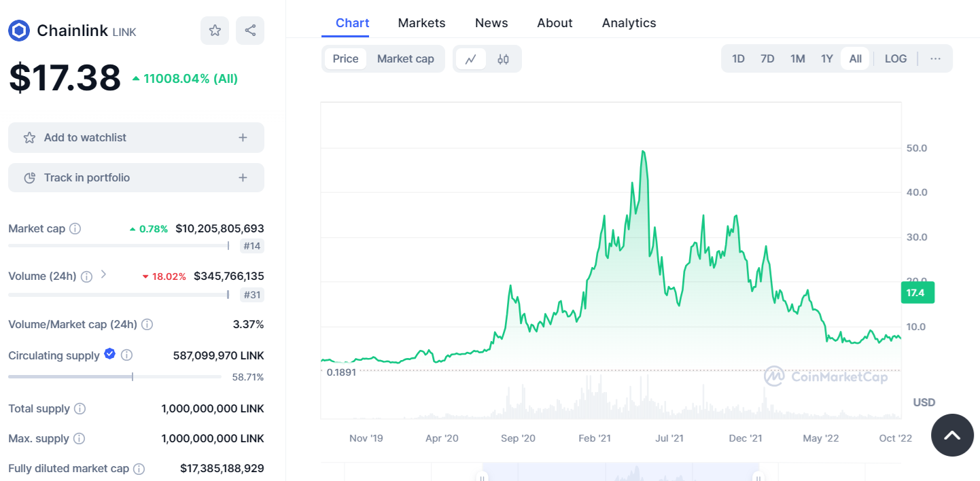
Task: Open the Analytics tab
Action: click(x=629, y=23)
